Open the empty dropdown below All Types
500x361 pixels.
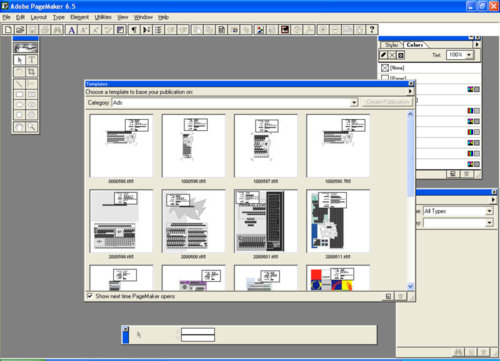point(489,223)
